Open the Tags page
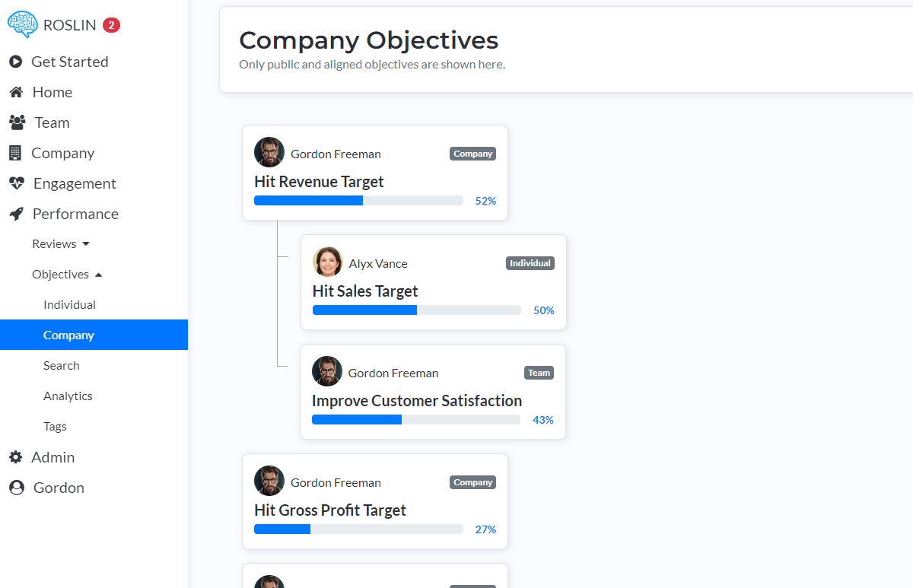Image resolution: width=913 pixels, height=588 pixels. click(55, 426)
